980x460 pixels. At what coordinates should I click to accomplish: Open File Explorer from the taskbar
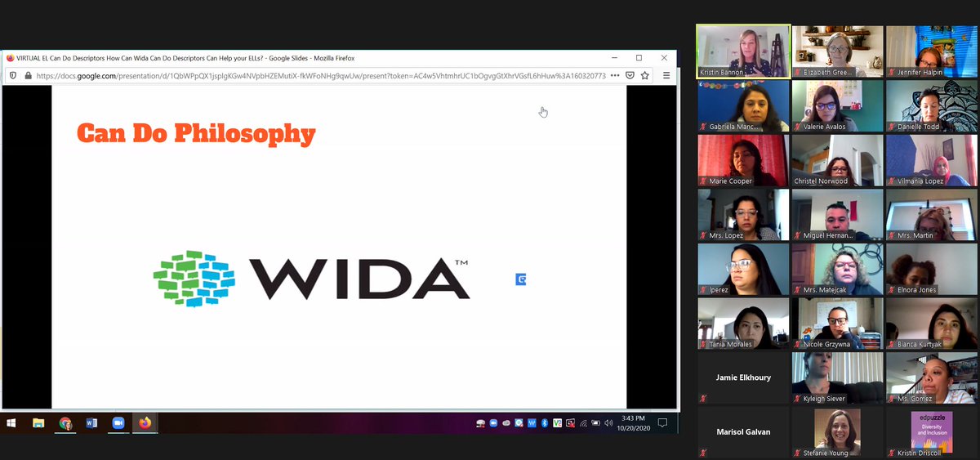click(38, 423)
